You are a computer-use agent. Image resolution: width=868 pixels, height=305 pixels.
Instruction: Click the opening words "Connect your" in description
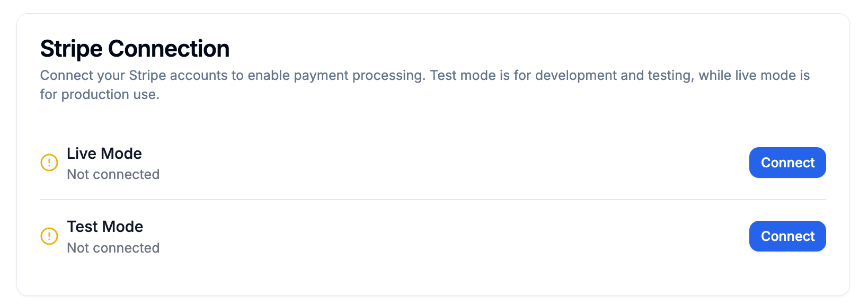coord(82,75)
